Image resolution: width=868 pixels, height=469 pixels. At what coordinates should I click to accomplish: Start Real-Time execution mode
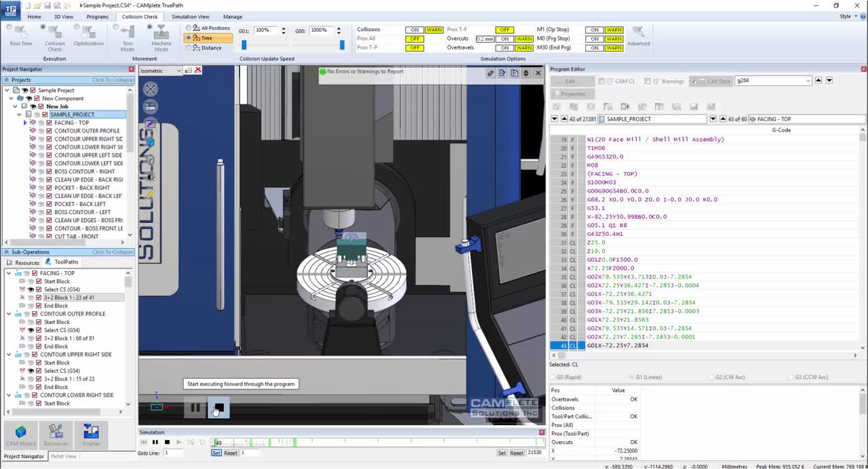(20, 37)
